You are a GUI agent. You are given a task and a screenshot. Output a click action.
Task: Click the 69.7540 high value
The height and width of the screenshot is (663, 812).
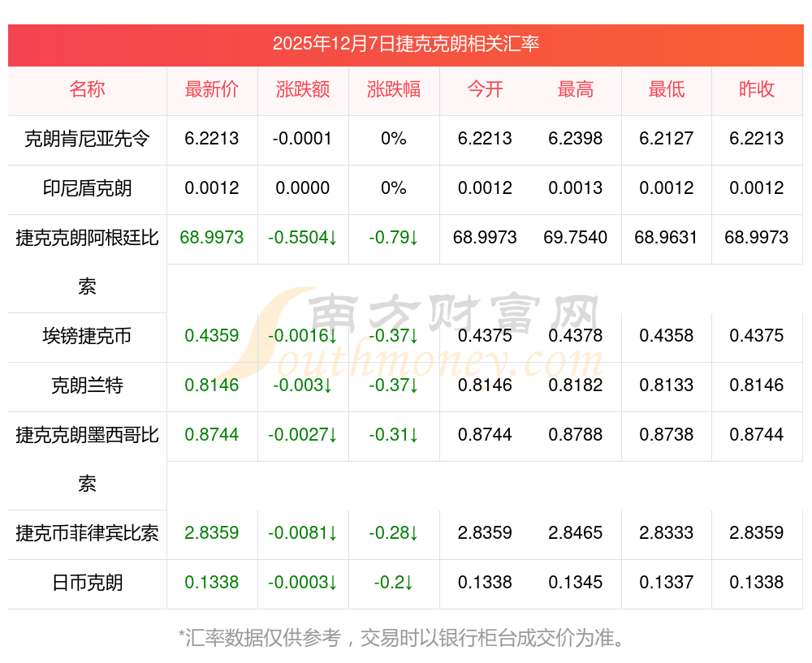(x=576, y=238)
